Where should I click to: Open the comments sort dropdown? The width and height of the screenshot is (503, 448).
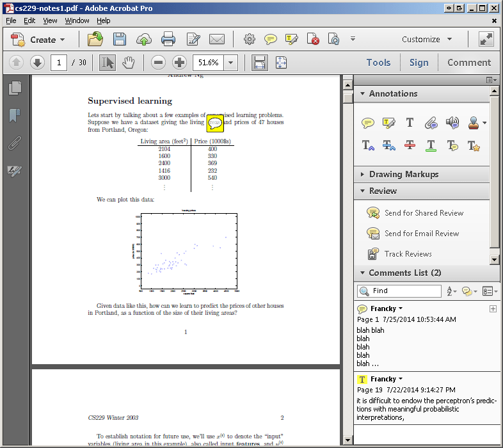(451, 291)
